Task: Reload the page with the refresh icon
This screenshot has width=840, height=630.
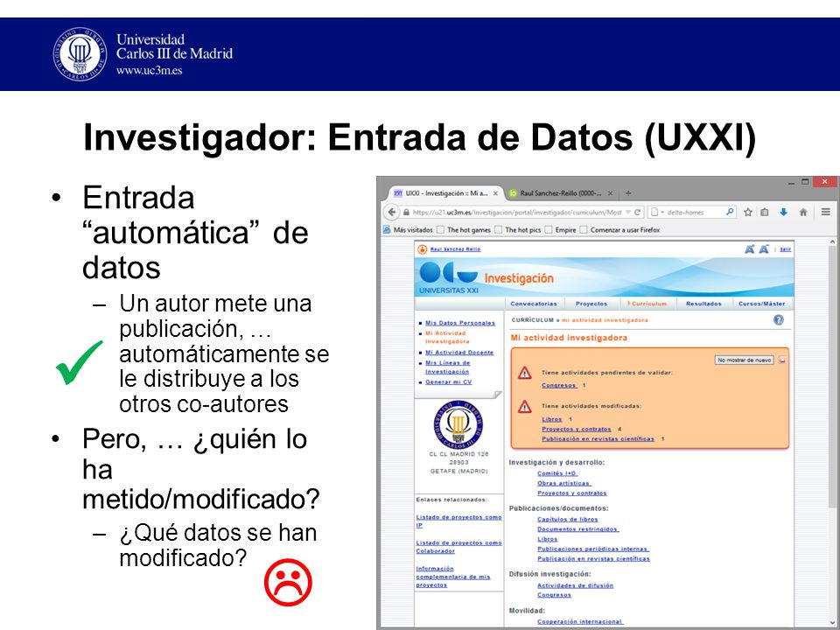Action: 638,212
